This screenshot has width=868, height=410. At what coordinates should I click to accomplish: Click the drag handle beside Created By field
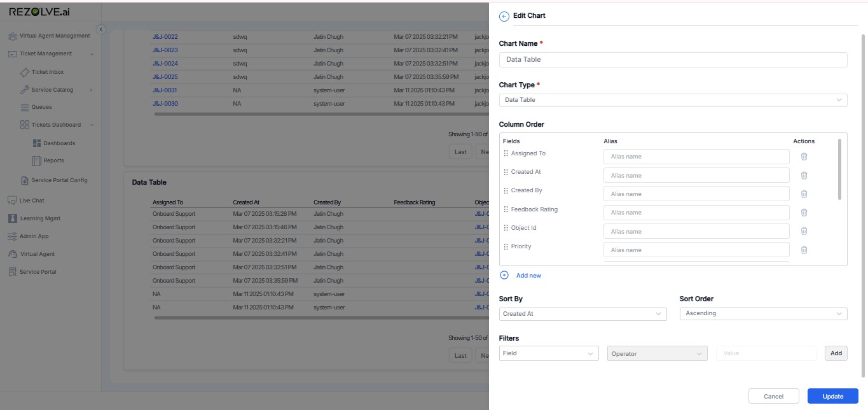(x=506, y=190)
